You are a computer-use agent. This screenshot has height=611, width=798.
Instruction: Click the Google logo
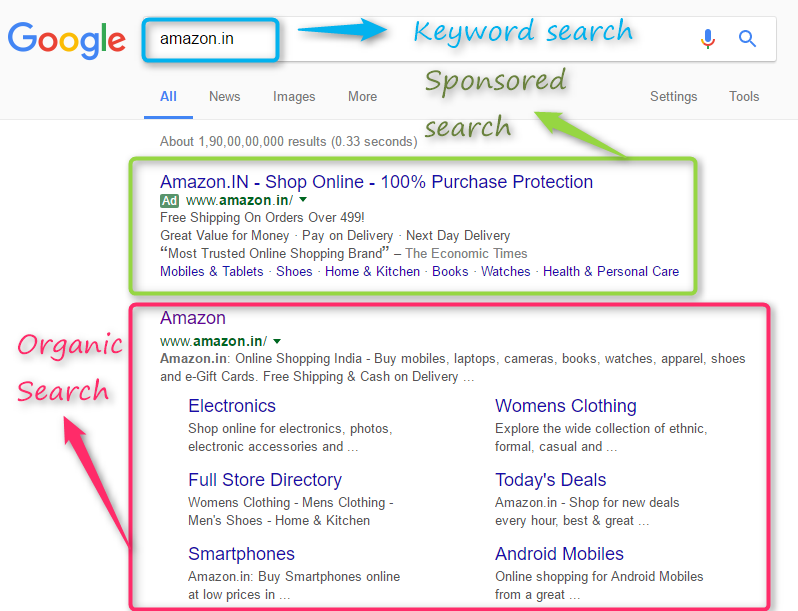(x=67, y=39)
